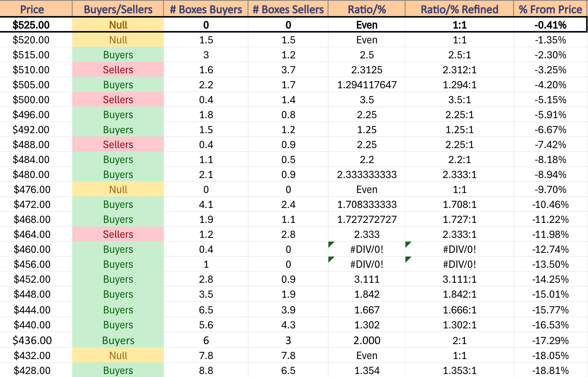Select the % From Price header cell
Screen dimensions: 588x377
tap(550, 9)
